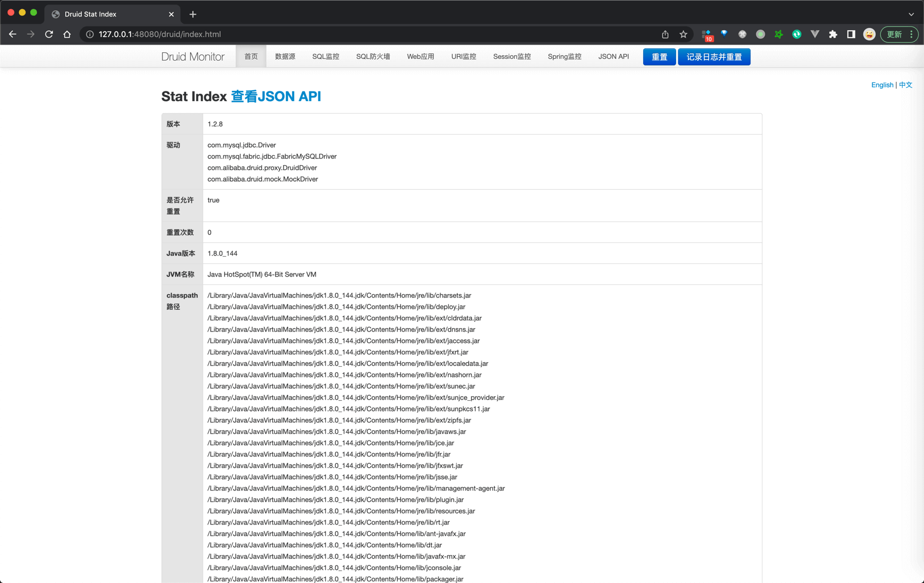924x583 pixels.
Task: Switch to the 数据源 tab
Action: [285, 57]
